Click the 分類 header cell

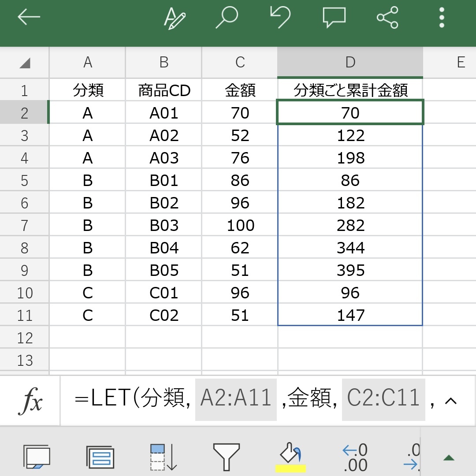tap(87, 90)
